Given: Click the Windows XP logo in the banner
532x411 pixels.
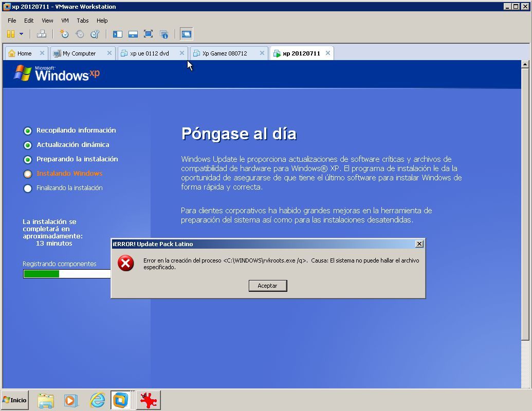Looking at the screenshot, I should pyautogui.click(x=57, y=73).
